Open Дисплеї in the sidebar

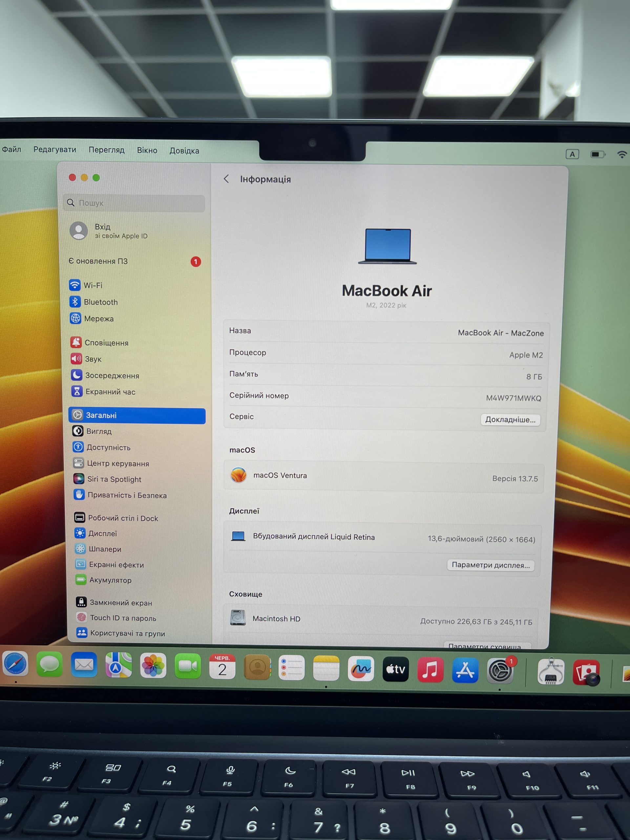96,533
